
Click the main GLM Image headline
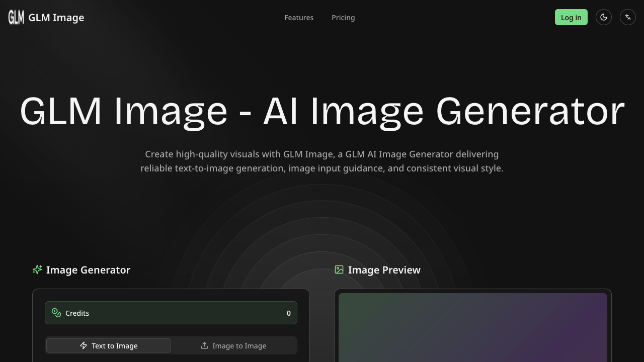coord(322,111)
